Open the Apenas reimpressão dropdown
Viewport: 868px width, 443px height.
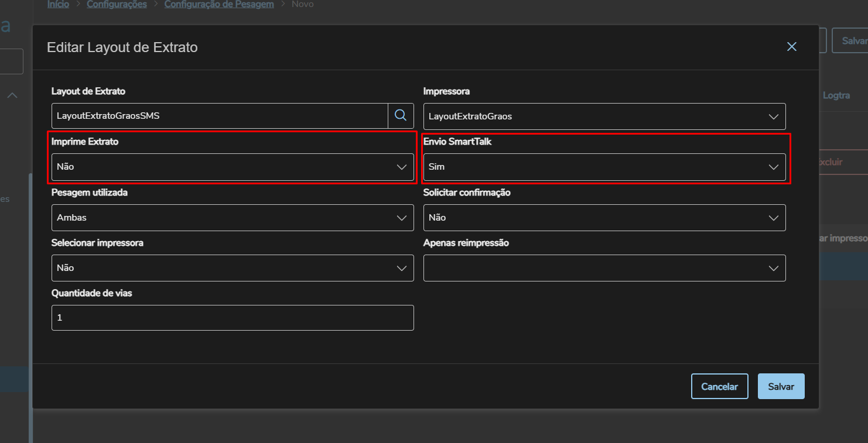tap(604, 268)
